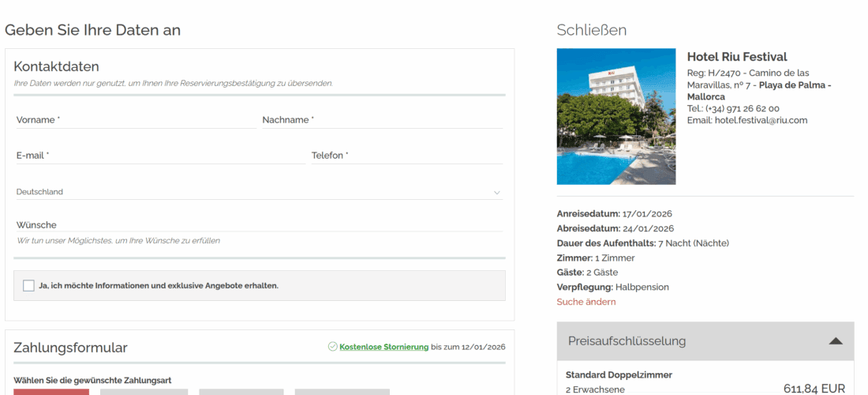Click the Schließen heading link
This screenshot has width=868, height=395.
[591, 30]
